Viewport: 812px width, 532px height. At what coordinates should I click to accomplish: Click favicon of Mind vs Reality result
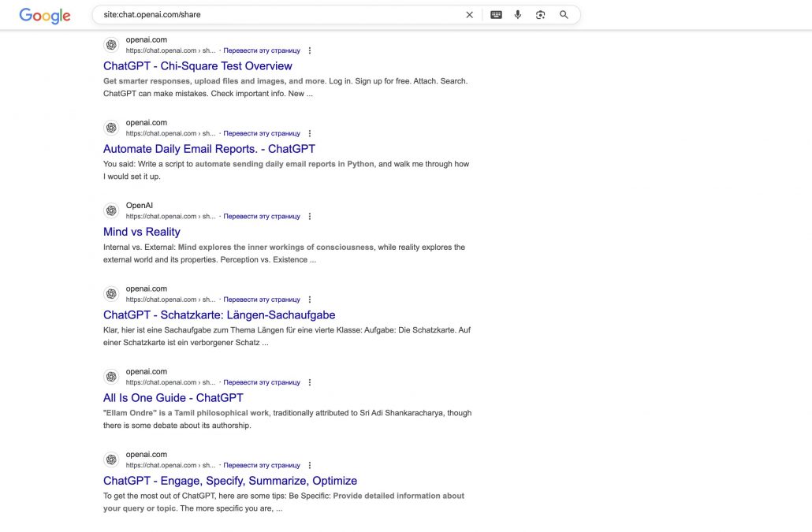[x=111, y=210]
